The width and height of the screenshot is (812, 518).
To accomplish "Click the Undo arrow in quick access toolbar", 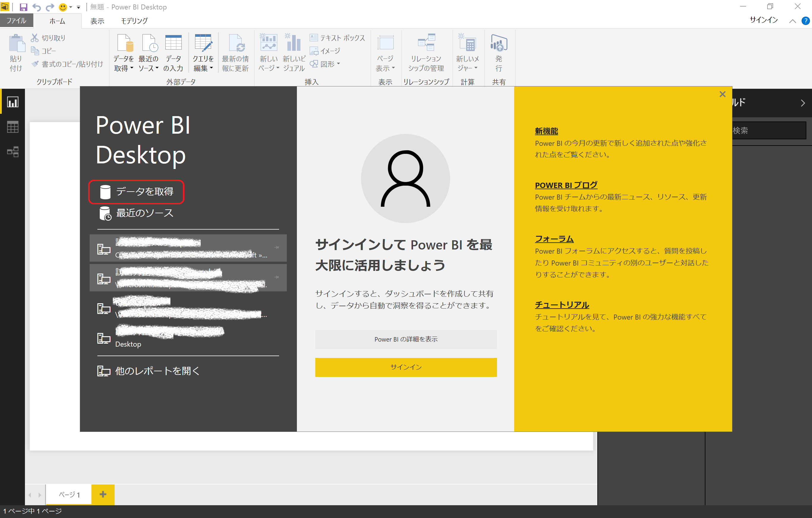I will point(37,7).
